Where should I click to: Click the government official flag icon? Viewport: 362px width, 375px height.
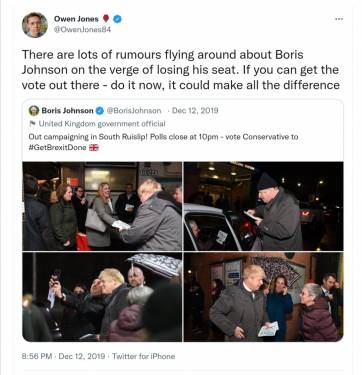pyautogui.click(x=32, y=124)
